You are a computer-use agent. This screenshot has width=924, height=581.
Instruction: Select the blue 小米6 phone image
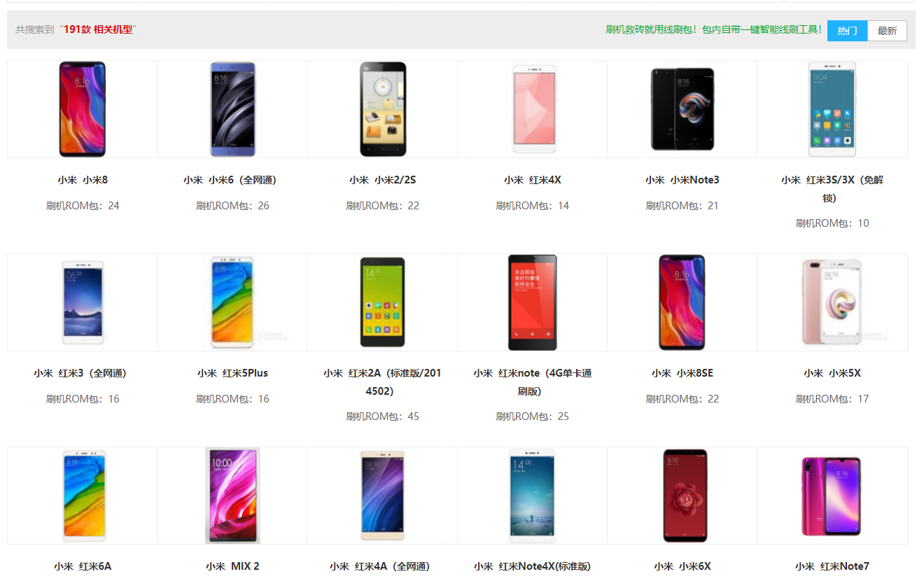232,109
